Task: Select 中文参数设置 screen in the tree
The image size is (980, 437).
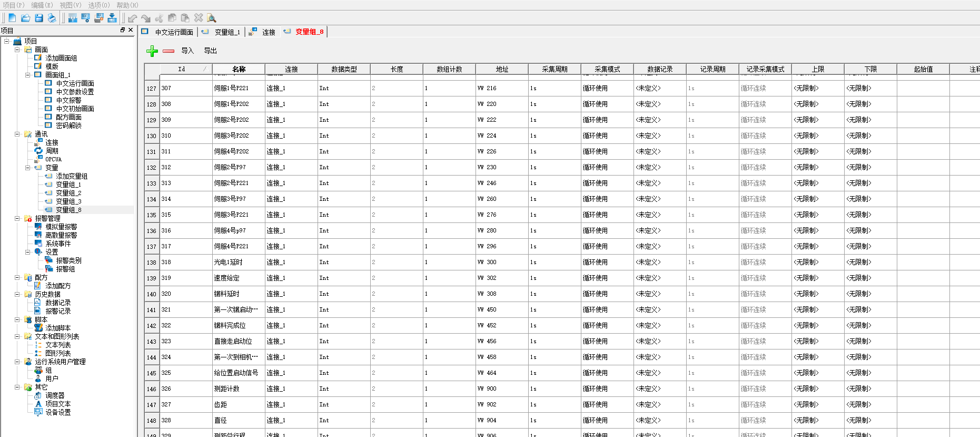Action: pyautogui.click(x=75, y=92)
